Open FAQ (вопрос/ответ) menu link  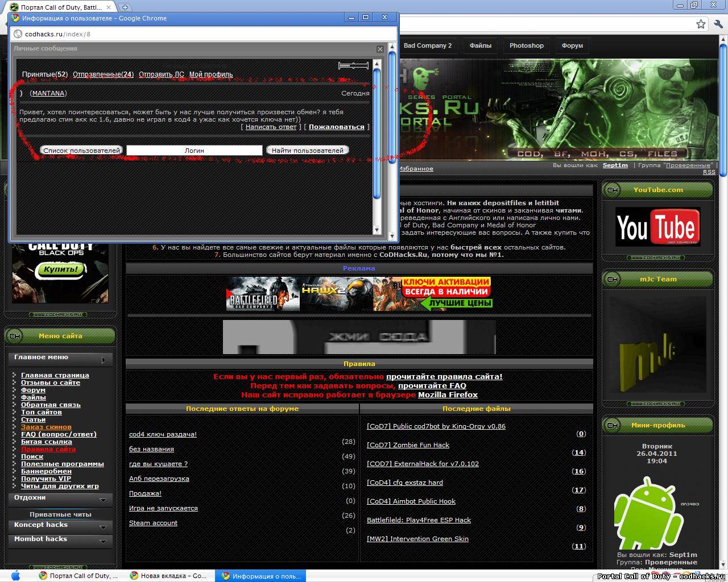pyautogui.click(x=59, y=434)
